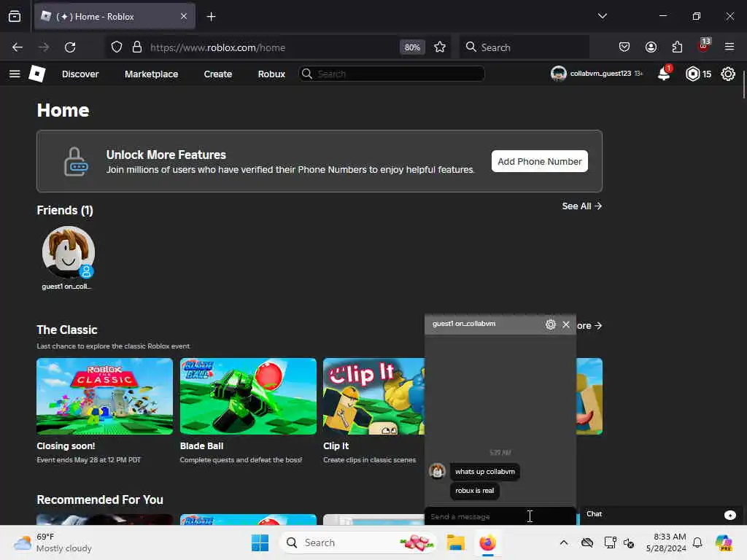Show hidden system tray icons chevron
This screenshot has height=560, width=747.
pyautogui.click(x=564, y=542)
